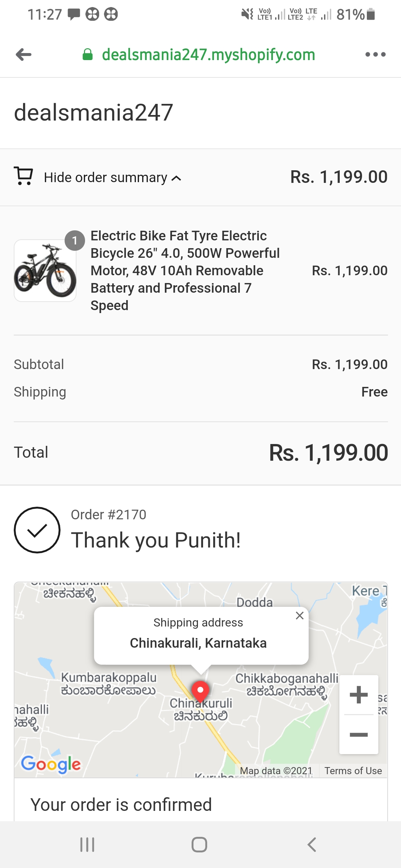401x868 pixels.
Task: Zoom out on the map
Action: click(359, 734)
